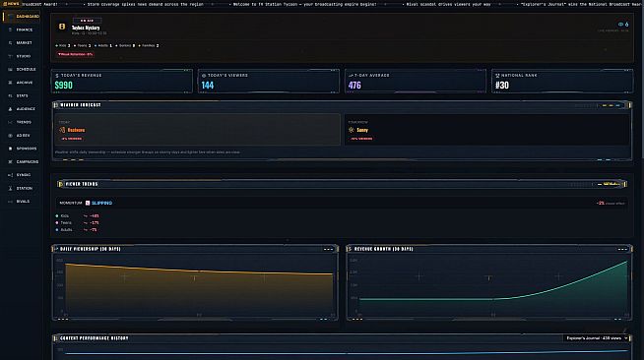The height and width of the screenshot is (360, 644).
Task: Collapse the Viewer Trends panel header
Action: (x=342, y=184)
